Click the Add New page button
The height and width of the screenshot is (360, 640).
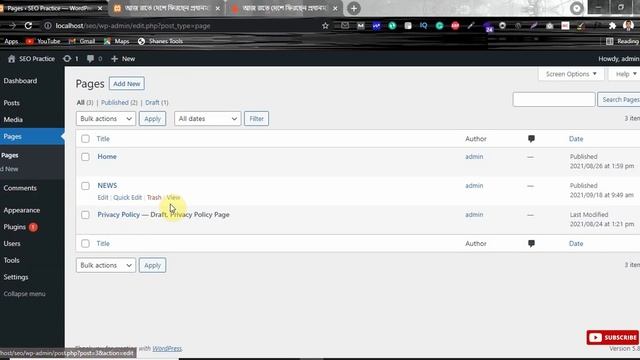[x=127, y=84]
